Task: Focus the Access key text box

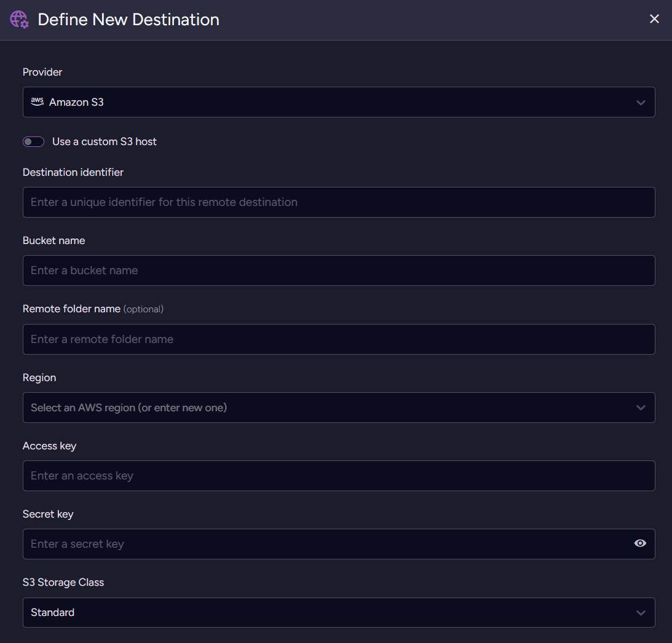Action: pos(338,476)
